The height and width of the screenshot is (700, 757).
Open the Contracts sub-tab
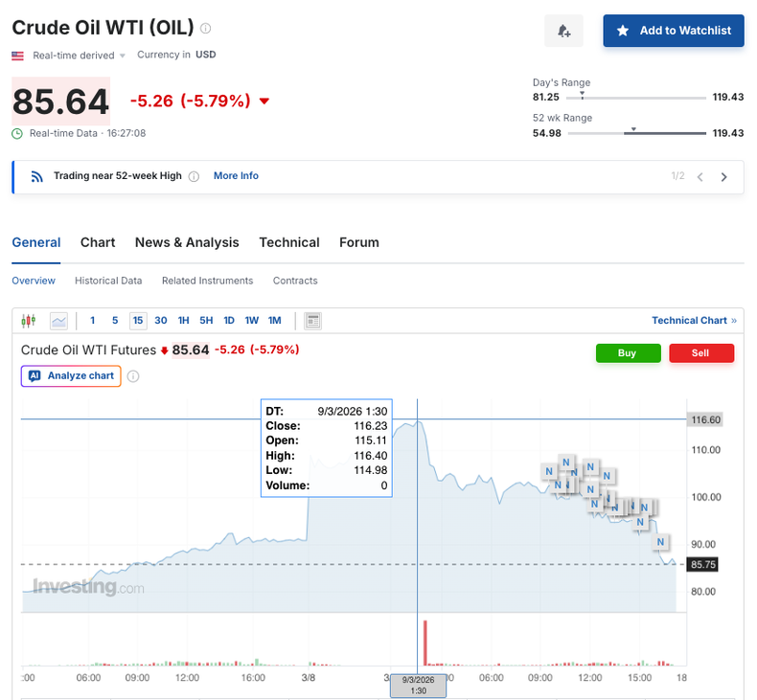click(295, 281)
